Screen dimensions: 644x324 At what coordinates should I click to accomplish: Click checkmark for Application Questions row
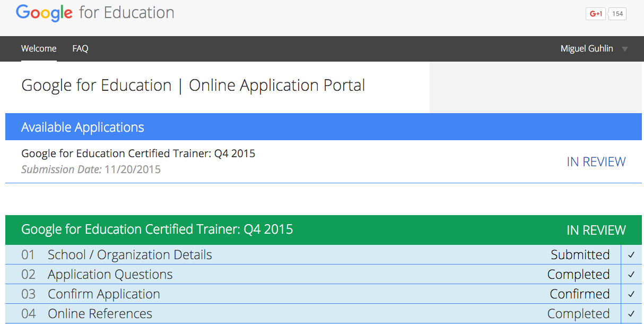coord(631,275)
